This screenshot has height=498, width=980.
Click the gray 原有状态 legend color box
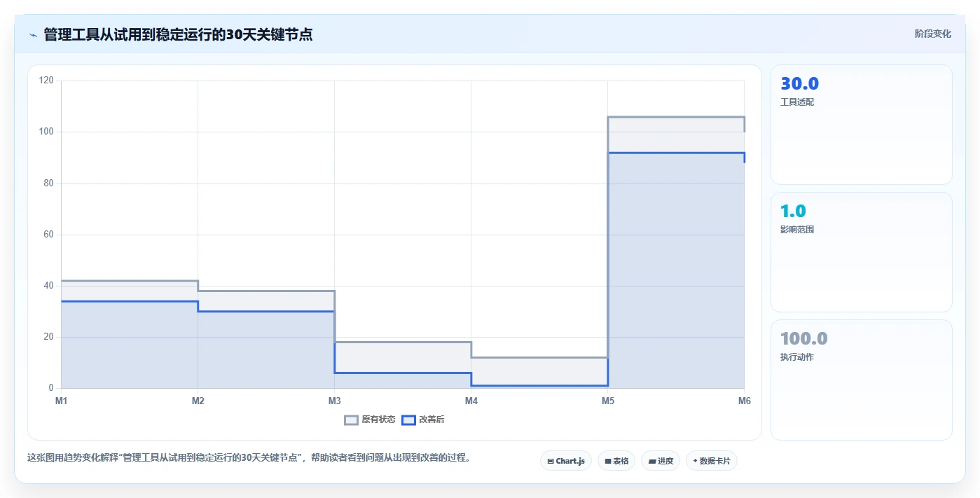point(351,420)
